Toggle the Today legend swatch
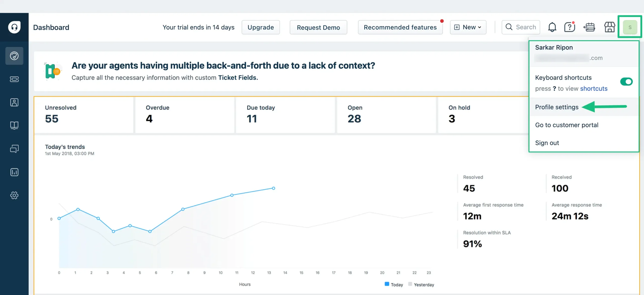This screenshot has width=644, height=295. click(x=387, y=284)
